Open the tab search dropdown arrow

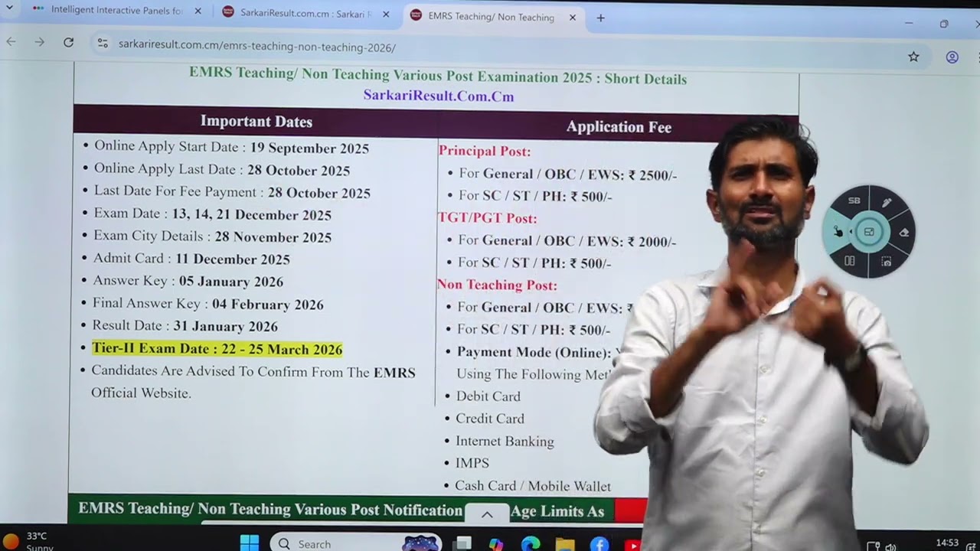coord(9,8)
